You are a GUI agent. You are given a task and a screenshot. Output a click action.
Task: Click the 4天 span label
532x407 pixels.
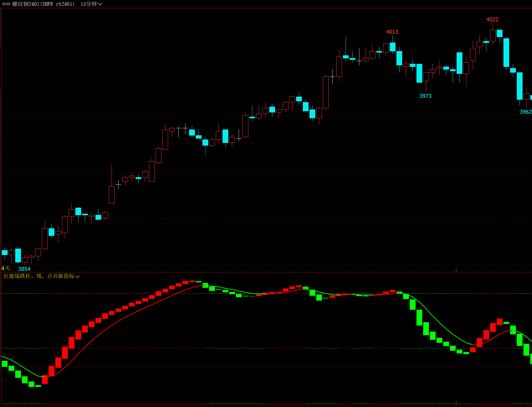(x=6, y=268)
